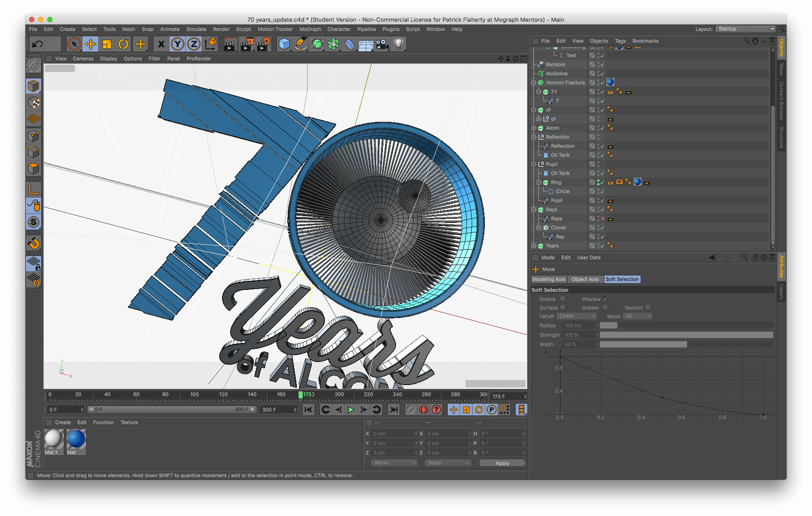Open the Render menu
The width and height of the screenshot is (812, 516).
[221, 29]
